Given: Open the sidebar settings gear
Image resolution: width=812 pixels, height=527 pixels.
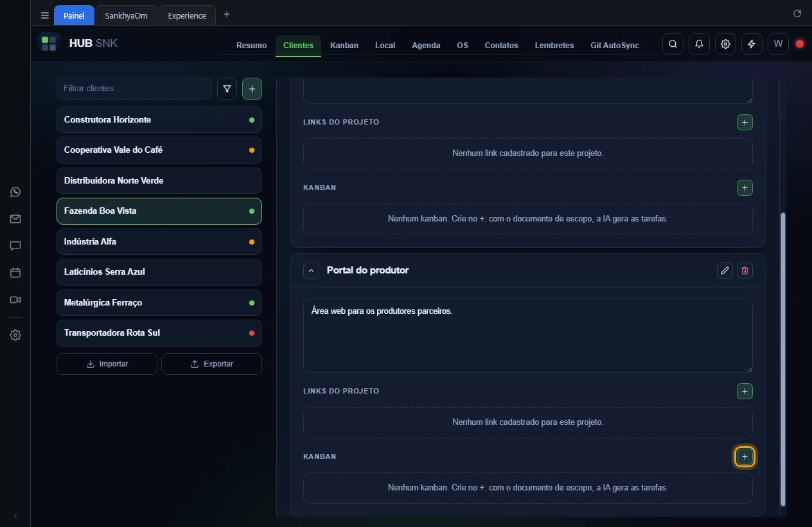Looking at the screenshot, I should (x=15, y=335).
